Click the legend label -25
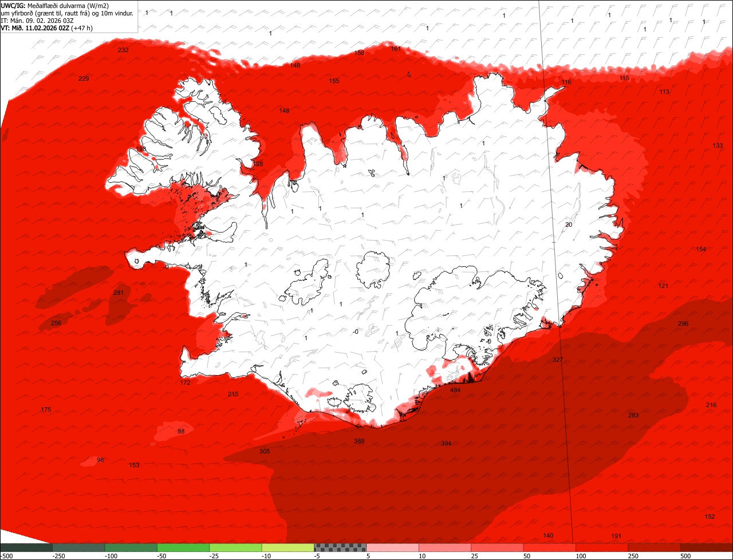This screenshot has height=560, width=733. [215, 556]
